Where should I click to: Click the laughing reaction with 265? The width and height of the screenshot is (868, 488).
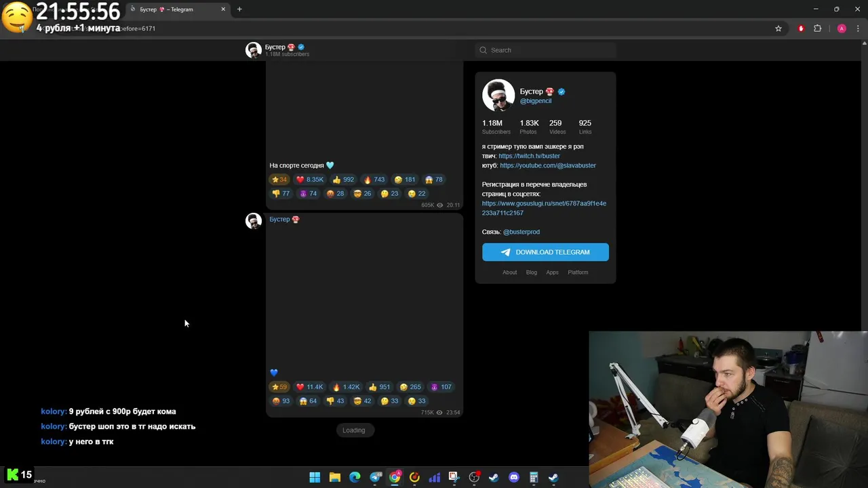point(410,387)
